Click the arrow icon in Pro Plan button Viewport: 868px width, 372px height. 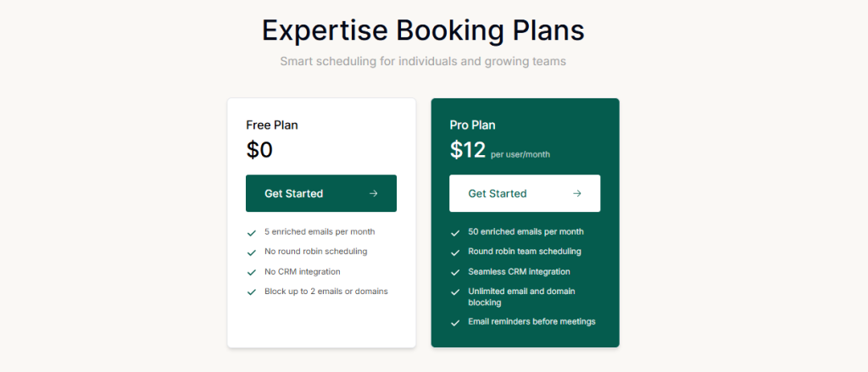577,193
